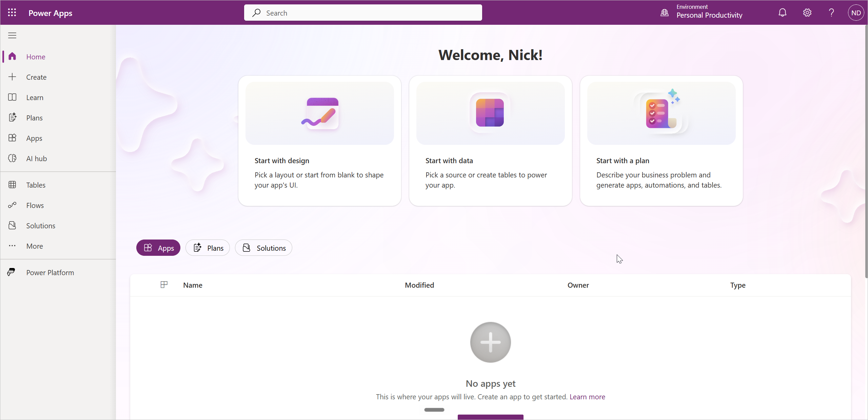Open Solutions in the left navigation
This screenshot has height=420, width=868.
[x=58, y=226]
